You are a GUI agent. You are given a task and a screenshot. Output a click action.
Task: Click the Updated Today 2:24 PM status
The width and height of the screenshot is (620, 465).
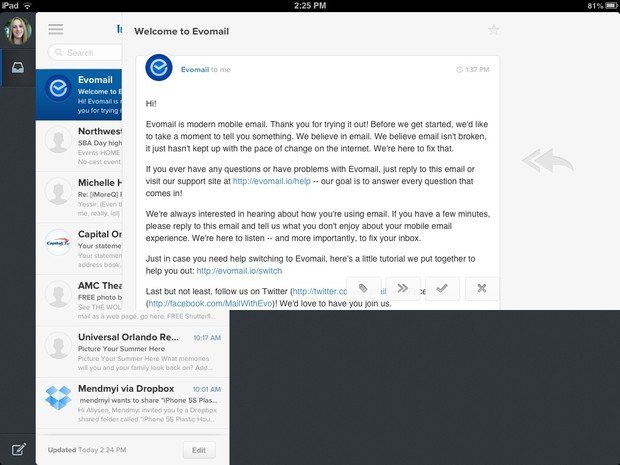coord(87,450)
